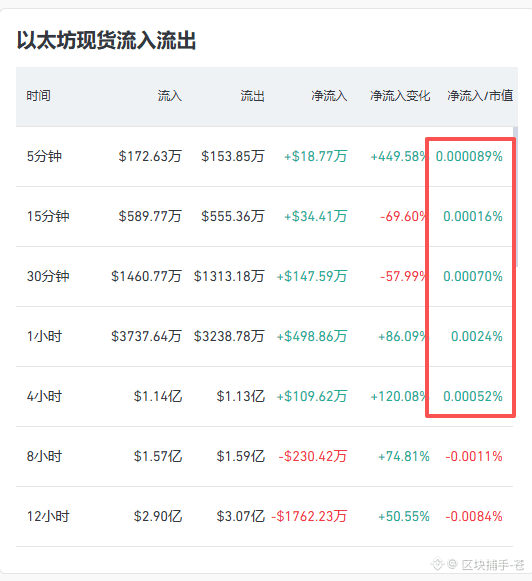Select the 1小时 row label
The image size is (532, 581).
pyautogui.click(x=44, y=336)
